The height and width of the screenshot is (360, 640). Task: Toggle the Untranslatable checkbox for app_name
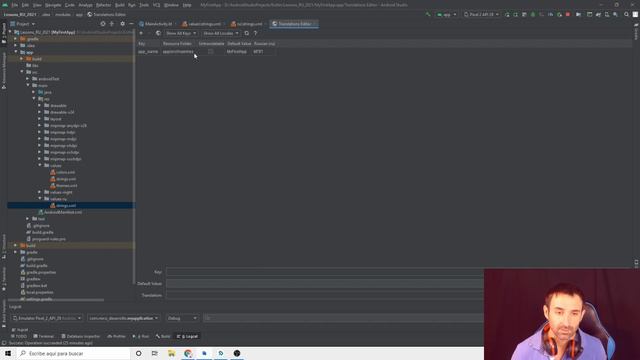(211, 51)
